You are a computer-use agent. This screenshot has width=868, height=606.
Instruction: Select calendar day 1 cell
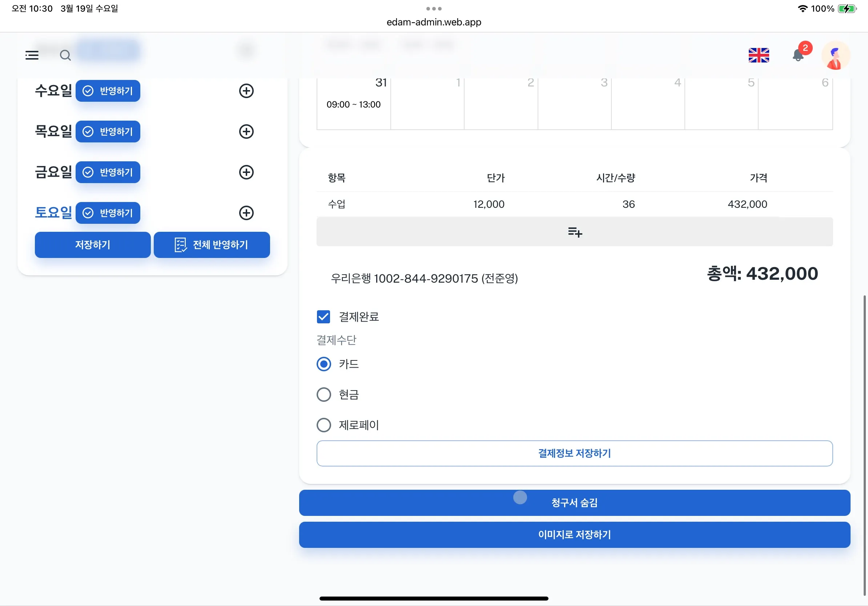click(x=427, y=104)
